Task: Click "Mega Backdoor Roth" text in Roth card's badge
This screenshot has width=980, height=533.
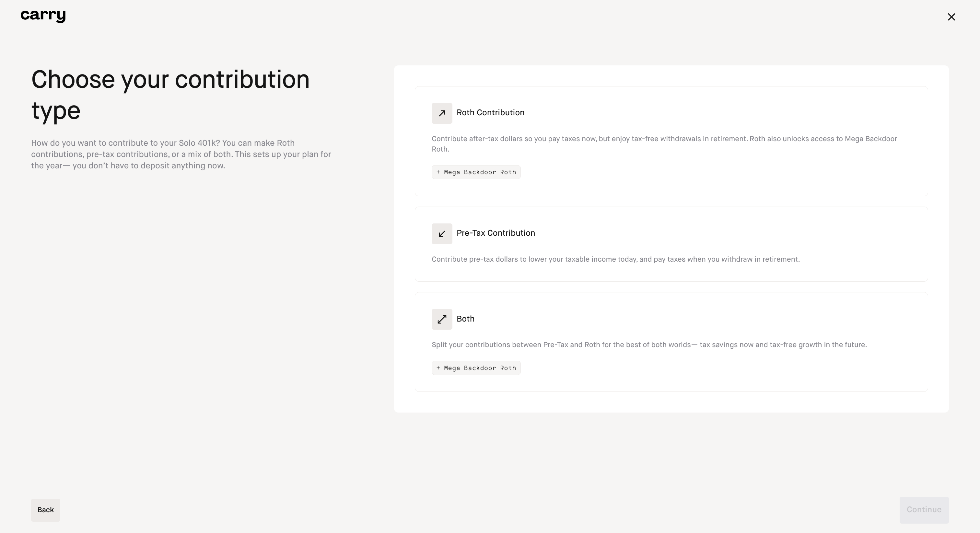Action: 480,172
